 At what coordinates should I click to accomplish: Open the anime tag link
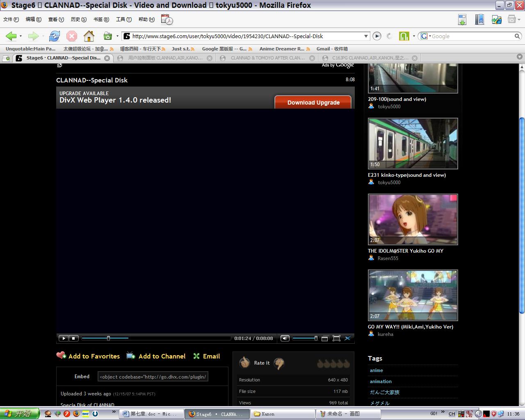tap(376, 370)
